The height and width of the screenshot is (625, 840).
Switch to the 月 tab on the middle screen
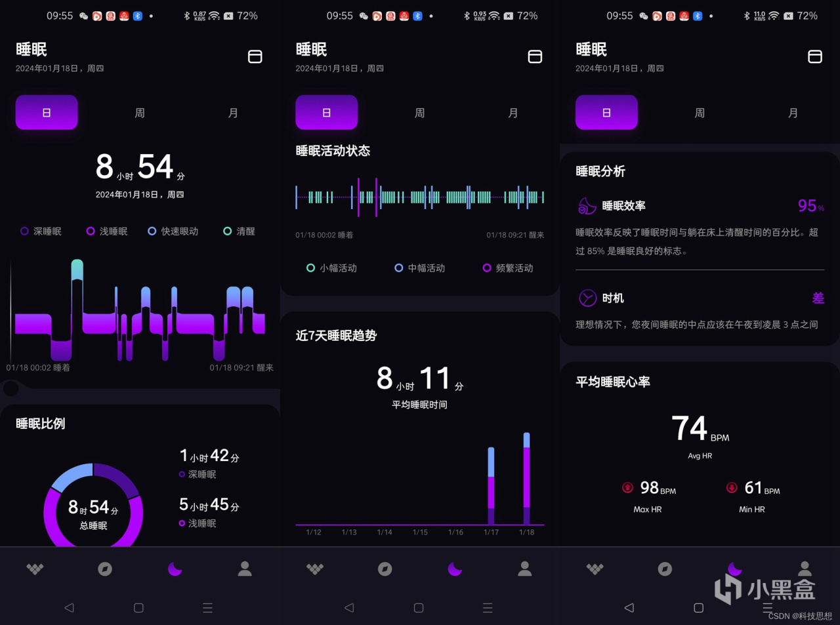click(513, 113)
